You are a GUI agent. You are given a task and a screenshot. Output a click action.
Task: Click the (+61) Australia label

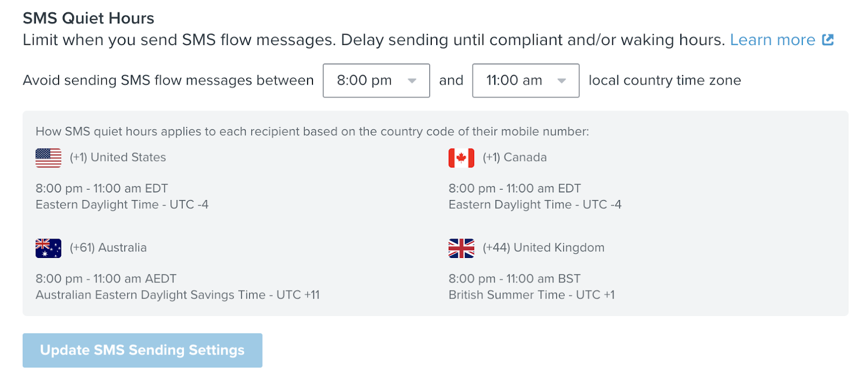[x=108, y=248]
